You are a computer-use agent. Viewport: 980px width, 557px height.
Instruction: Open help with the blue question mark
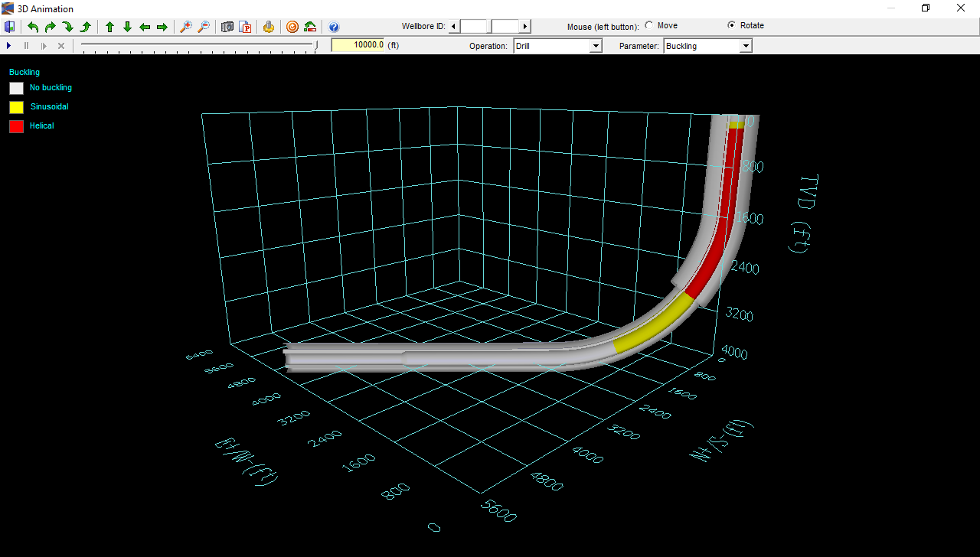click(334, 27)
